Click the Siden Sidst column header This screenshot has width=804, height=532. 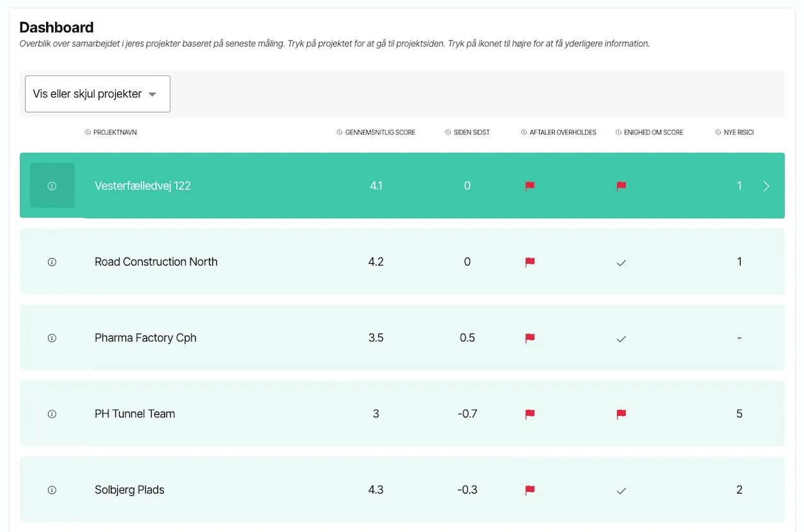pyautogui.click(x=471, y=133)
